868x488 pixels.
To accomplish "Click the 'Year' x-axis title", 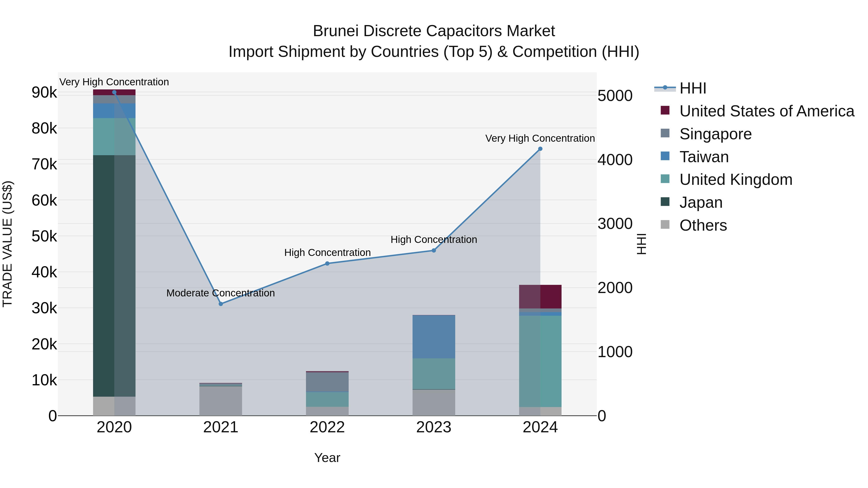I will tap(327, 458).
